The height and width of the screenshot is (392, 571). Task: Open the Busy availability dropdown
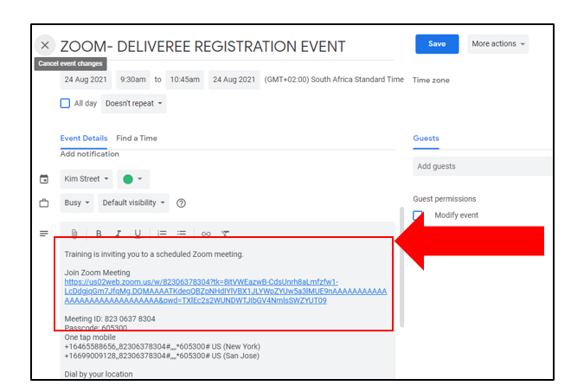click(77, 202)
